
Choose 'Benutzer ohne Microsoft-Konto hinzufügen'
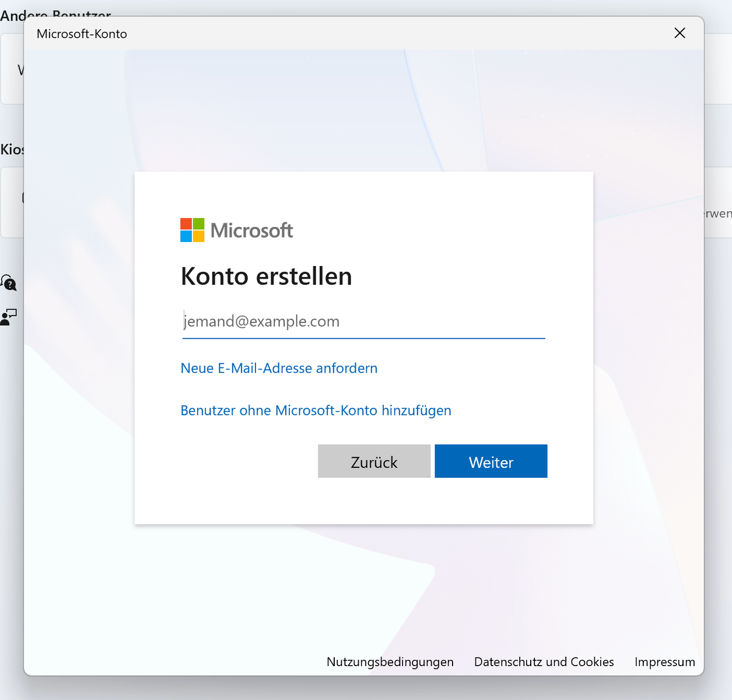click(x=316, y=411)
